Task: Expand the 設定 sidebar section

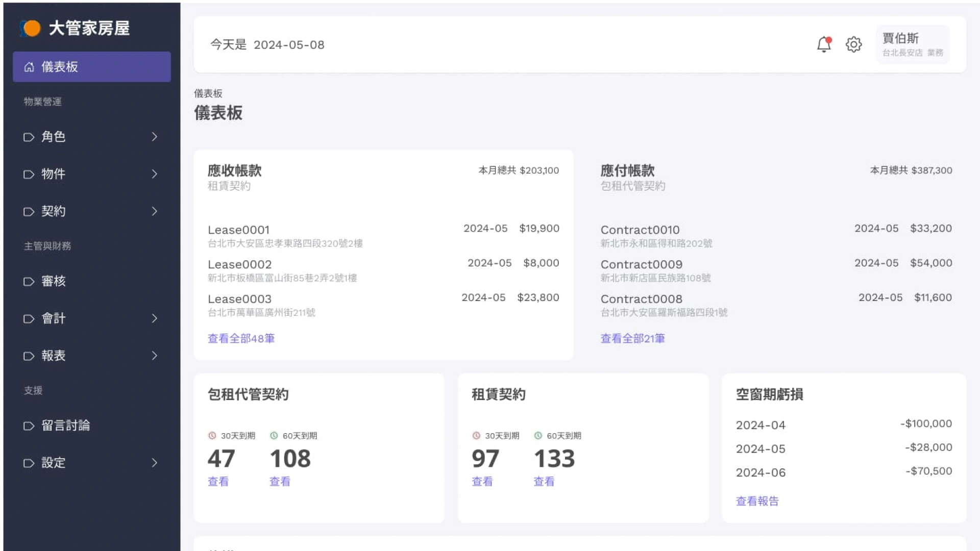Action: click(155, 463)
